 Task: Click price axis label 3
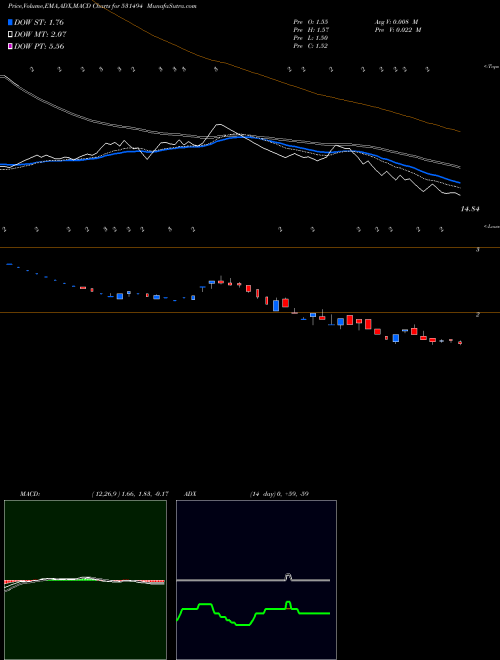477,250
